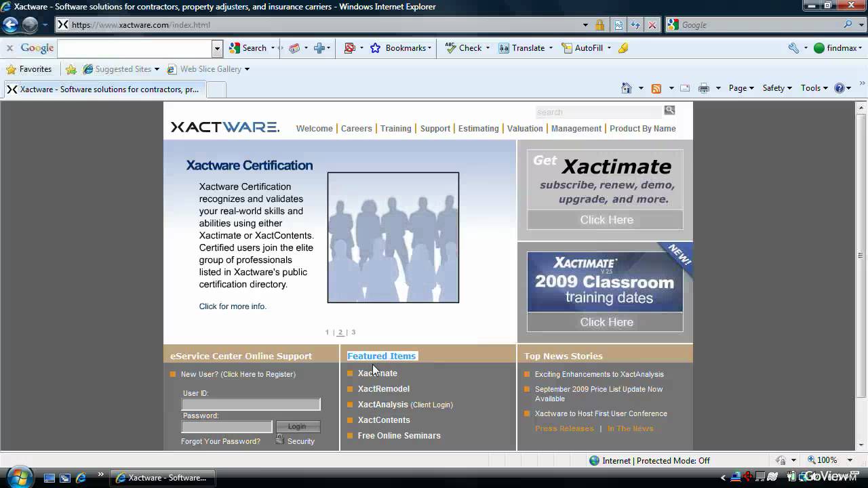The image size is (868, 488).
Task: Click Forgot Your Password link
Action: click(x=220, y=441)
